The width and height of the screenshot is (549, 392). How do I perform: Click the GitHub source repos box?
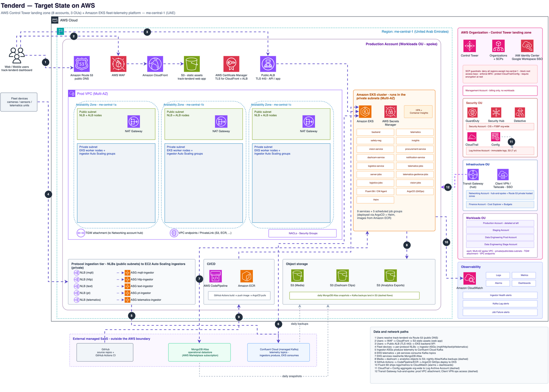point(105,352)
